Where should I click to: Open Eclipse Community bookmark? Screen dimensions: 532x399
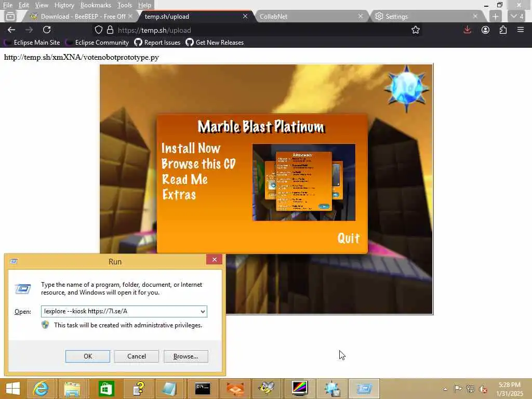97,43
